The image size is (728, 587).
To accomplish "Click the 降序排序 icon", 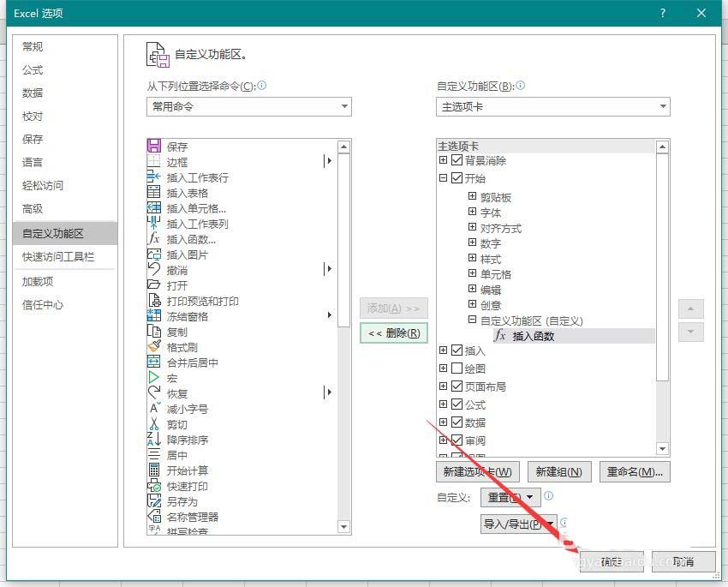I will pyautogui.click(x=153, y=439).
